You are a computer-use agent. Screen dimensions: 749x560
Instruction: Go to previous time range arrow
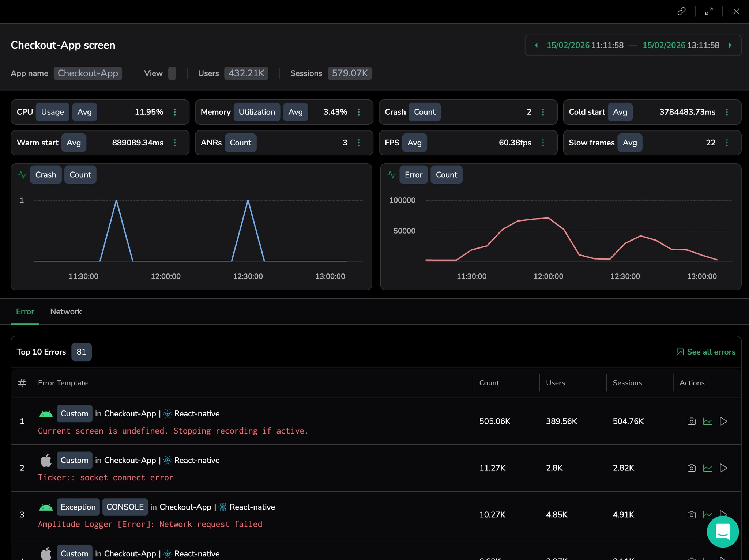pyautogui.click(x=536, y=45)
